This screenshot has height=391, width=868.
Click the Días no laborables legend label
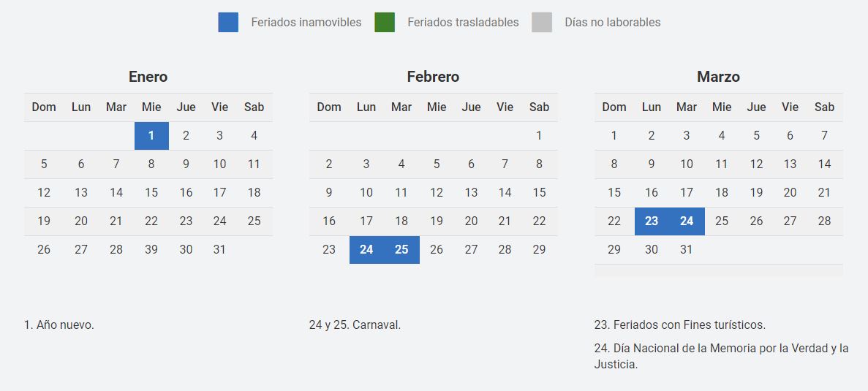[x=612, y=23]
